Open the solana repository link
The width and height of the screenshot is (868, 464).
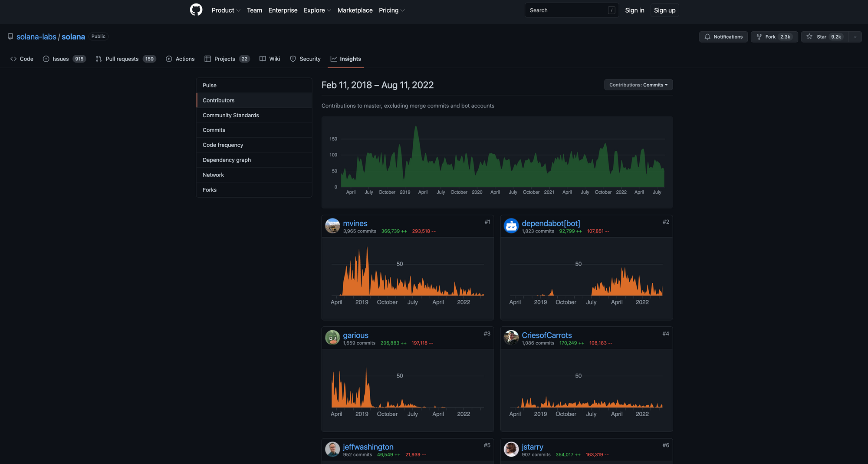point(73,36)
